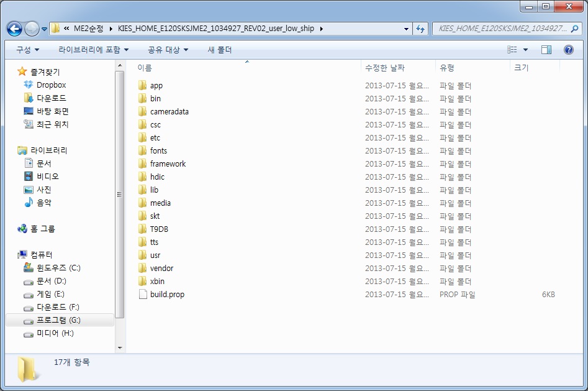Open the 라이브러리에 포함 menu
588x391 pixels.
[93, 50]
